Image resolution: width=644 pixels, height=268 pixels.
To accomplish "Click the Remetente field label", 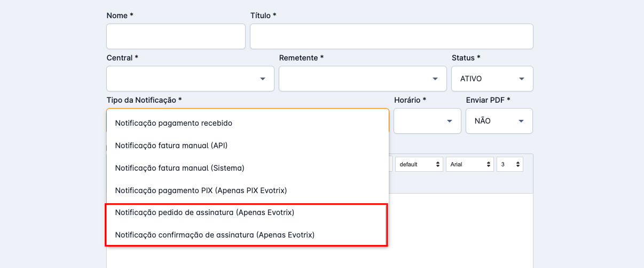I will (301, 58).
